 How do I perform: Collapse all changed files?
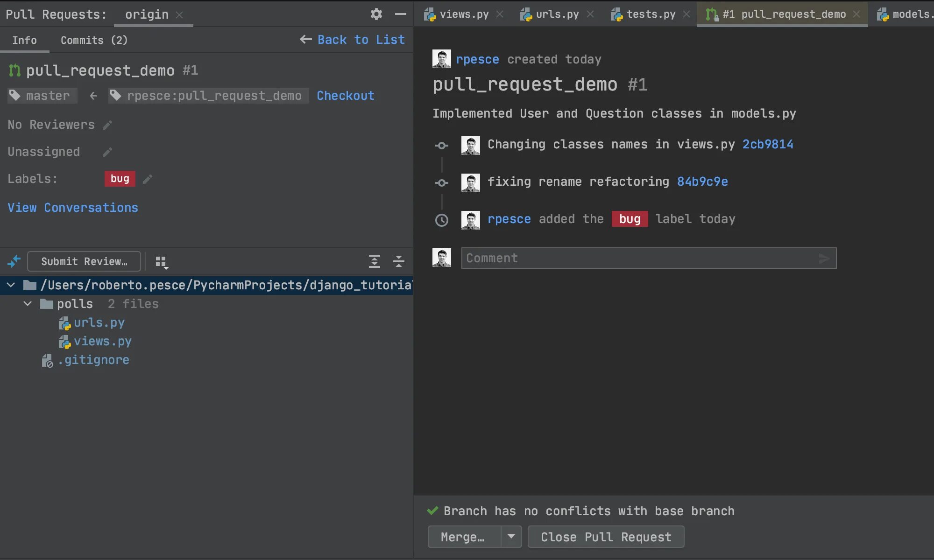tap(398, 261)
